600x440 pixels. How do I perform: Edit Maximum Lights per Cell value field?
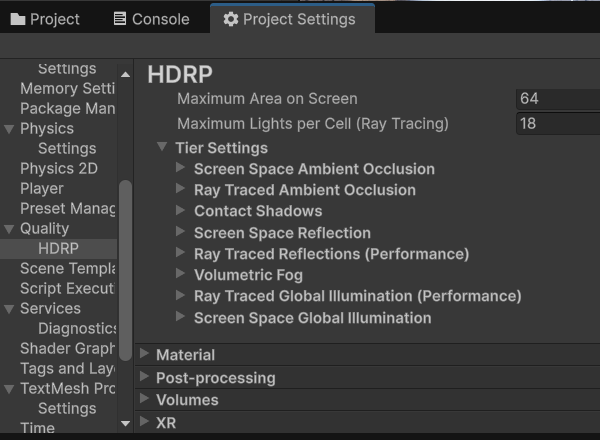[x=557, y=123]
